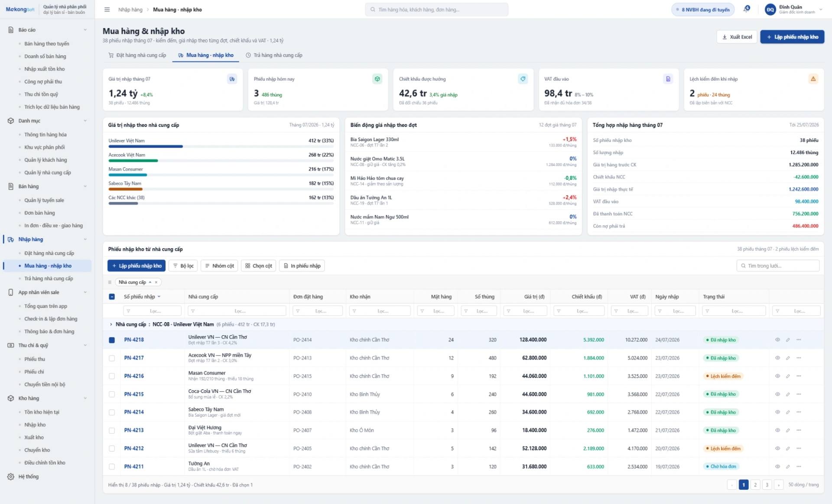The height and width of the screenshot is (504, 832).
Task: Toggle the select-all checkbox in table header
Action: [x=112, y=297]
